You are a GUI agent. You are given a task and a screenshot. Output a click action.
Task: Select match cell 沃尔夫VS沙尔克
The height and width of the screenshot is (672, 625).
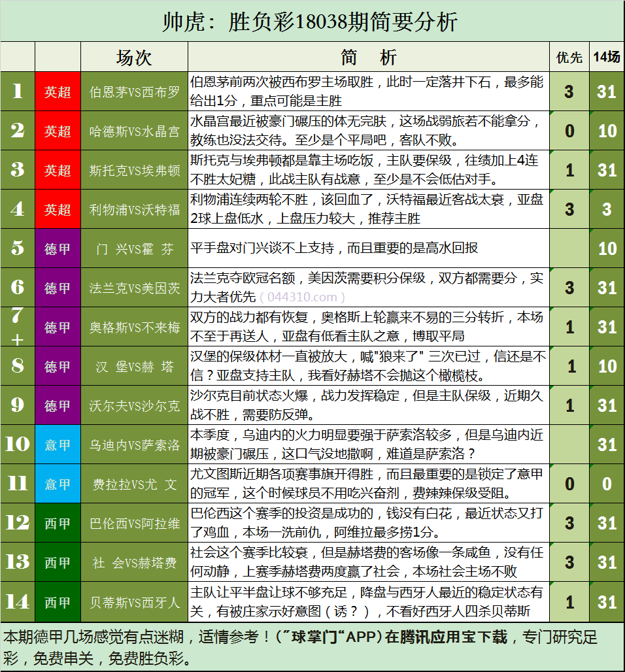click(134, 405)
